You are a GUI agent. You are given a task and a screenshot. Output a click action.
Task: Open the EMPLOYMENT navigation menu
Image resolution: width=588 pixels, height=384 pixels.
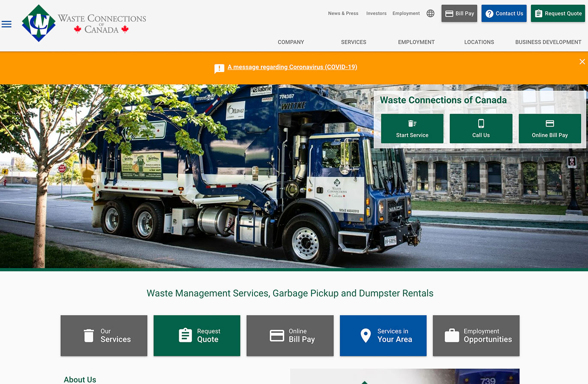pos(416,42)
